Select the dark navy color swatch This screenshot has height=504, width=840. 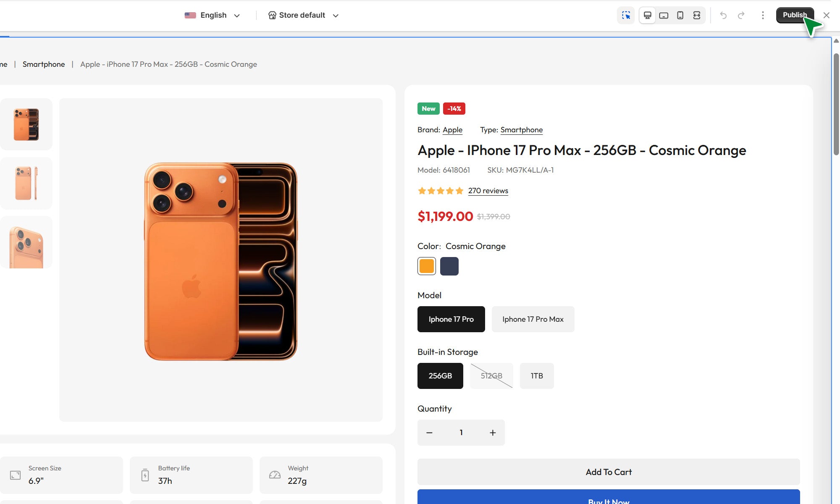click(449, 266)
